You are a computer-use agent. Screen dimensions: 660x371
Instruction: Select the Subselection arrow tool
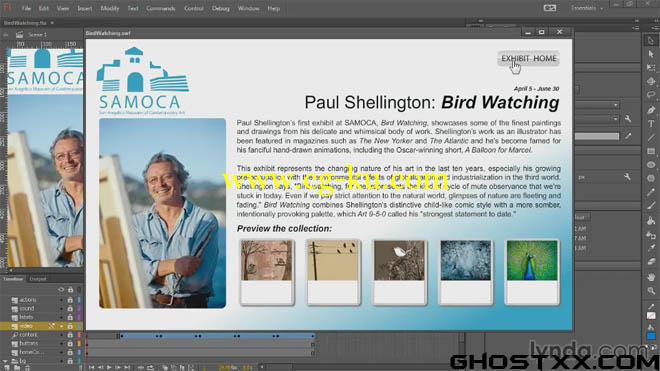[x=651, y=54]
